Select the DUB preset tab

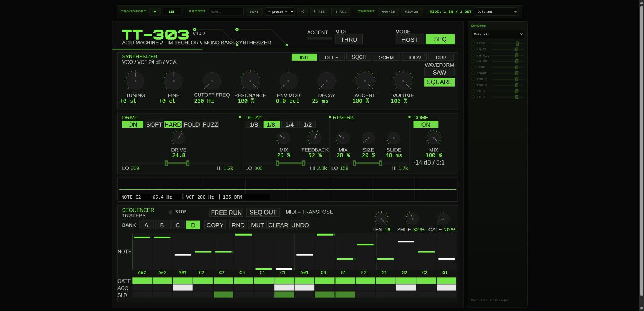pos(441,57)
